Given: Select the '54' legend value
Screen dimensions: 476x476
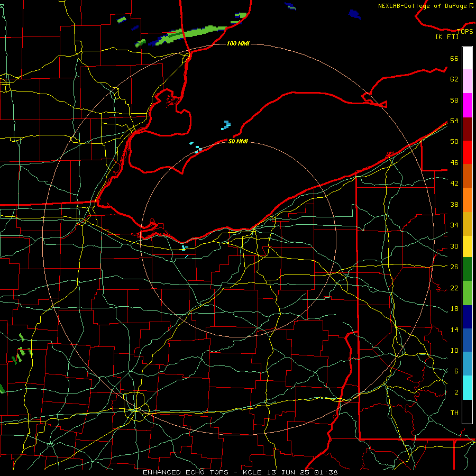Looking at the screenshot, I should click(454, 121).
